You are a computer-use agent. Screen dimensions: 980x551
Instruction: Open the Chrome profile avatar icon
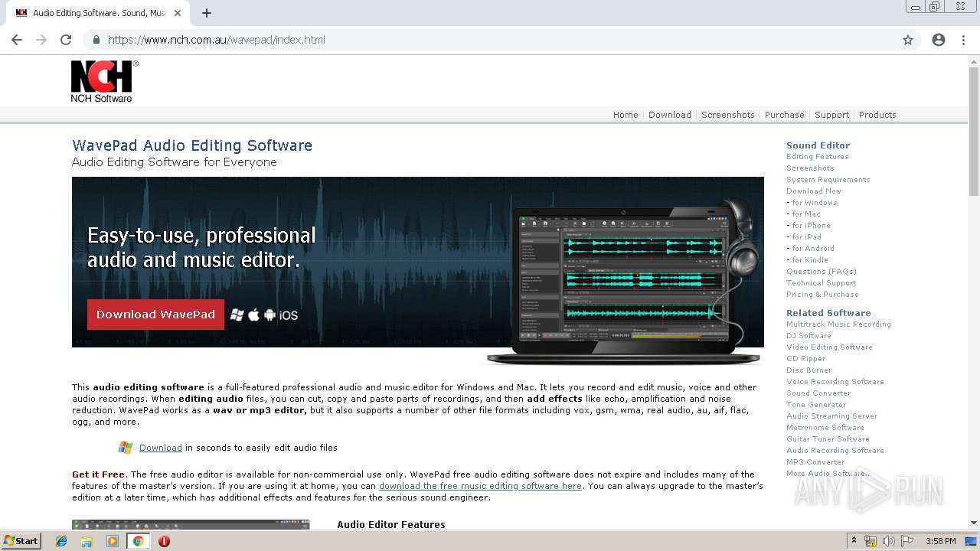939,40
